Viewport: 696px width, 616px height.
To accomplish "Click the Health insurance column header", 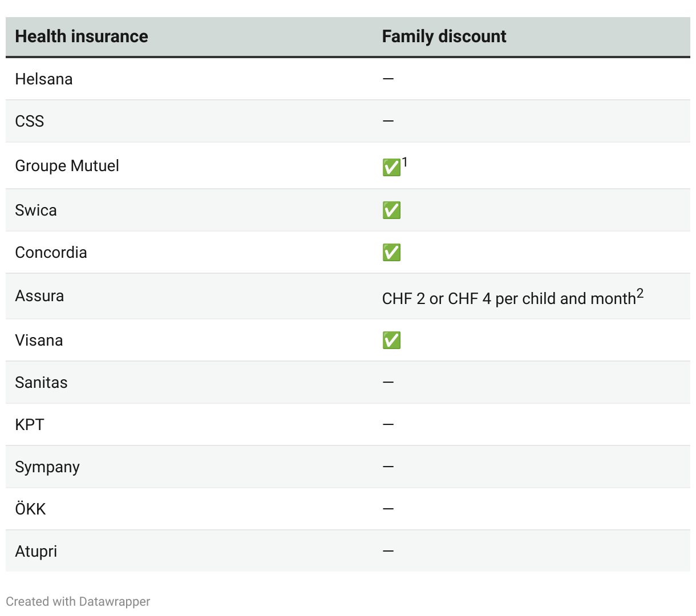I will pyautogui.click(x=82, y=37).
